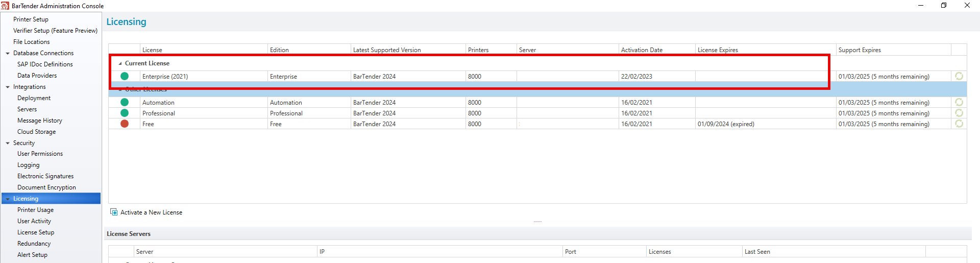Click refresh icon on Professional license row
The height and width of the screenshot is (263, 980).
(x=959, y=113)
